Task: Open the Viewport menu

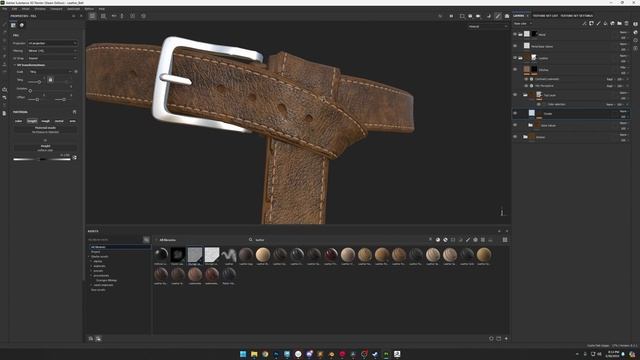Action: click(56, 9)
